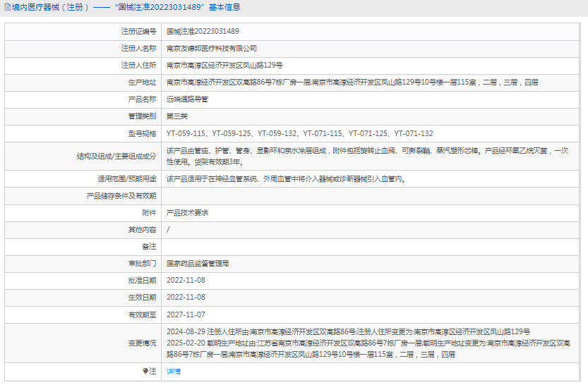
Task: Select registration number 国械注准20223031489 value
Action: (203, 32)
